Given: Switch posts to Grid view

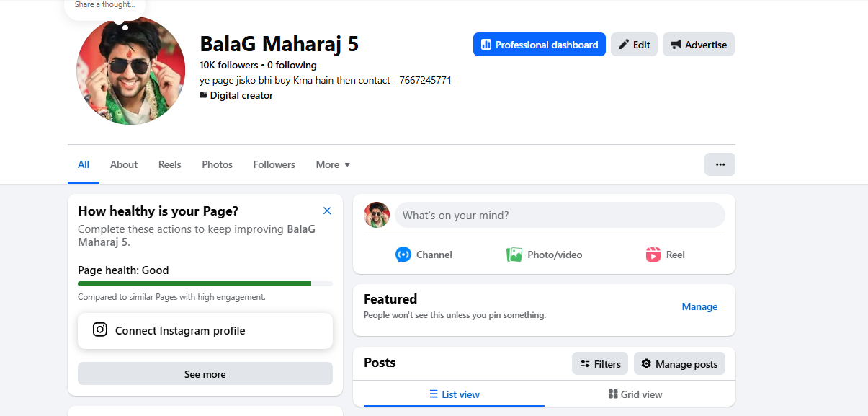Looking at the screenshot, I should tap(635, 394).
